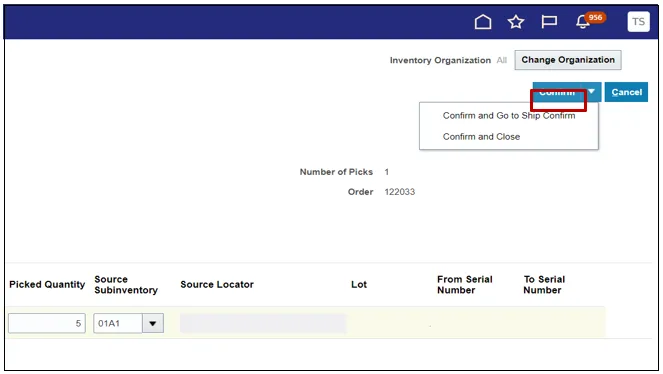This screenshot has width=663, height=374.
Task: Click the Source Subinventory column header
Action: [126, 284]
